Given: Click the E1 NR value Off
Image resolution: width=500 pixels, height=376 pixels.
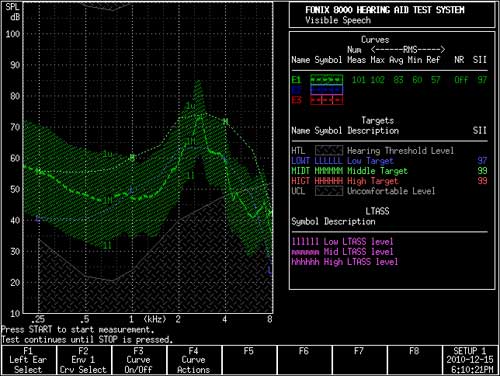Looking at the screenshot, I should (461, 80).
